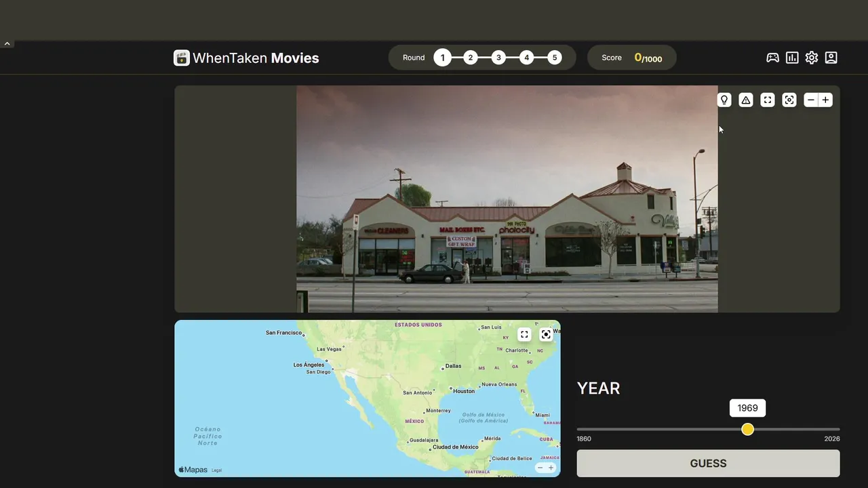Collapse the top bar with chevron
The height and width of the screenshot is (488, 868).
pyautogui.click(x=7, y=43)
